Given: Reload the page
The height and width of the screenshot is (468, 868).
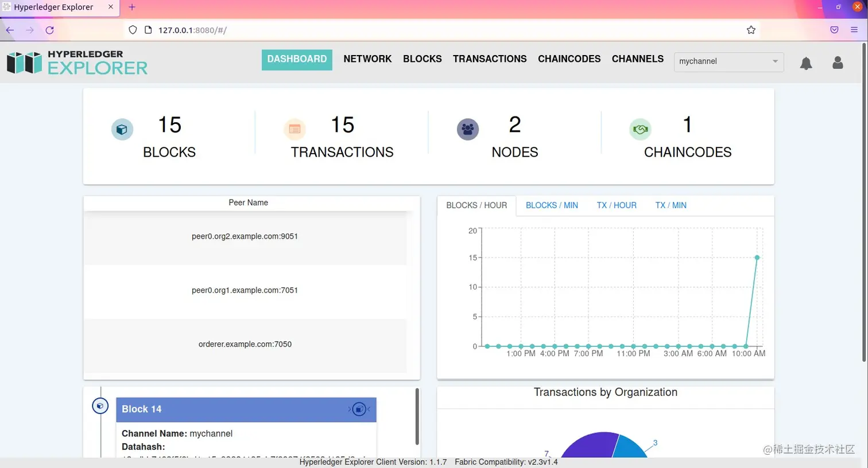Looking at the screenshot, I should pos(50,30).
